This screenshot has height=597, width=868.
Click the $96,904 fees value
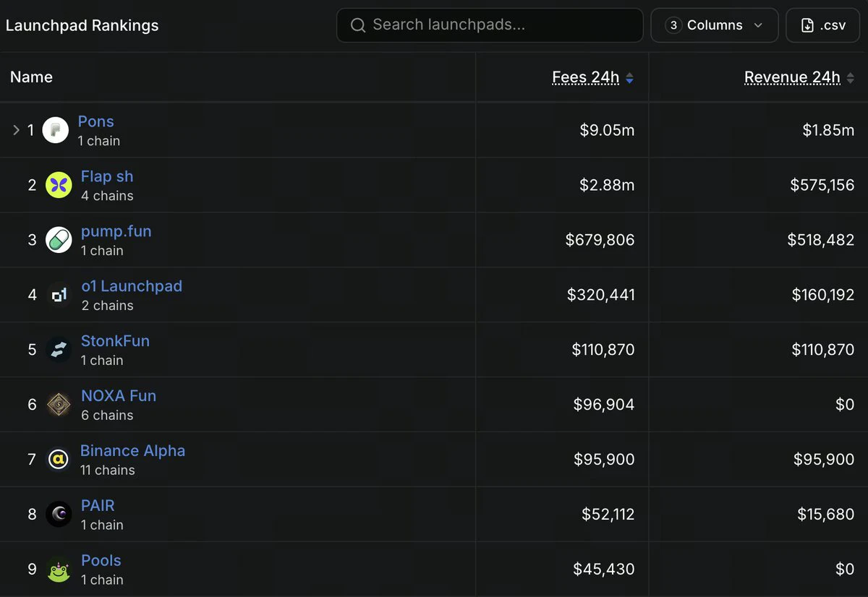tap(604, 405)
